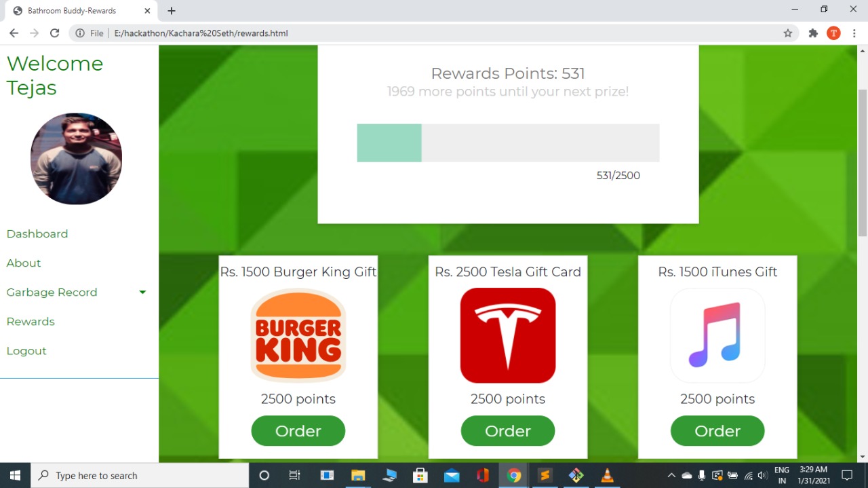
Task: Open a new browser tab
Action: click(172, 11)
